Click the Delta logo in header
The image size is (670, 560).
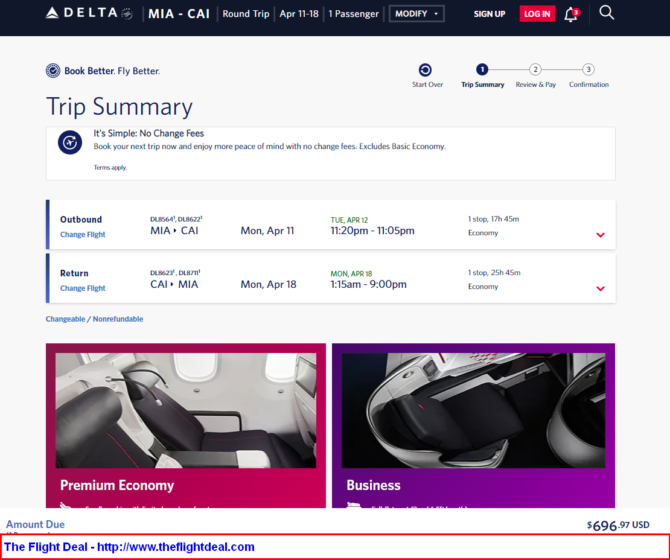tap(89, 13)
